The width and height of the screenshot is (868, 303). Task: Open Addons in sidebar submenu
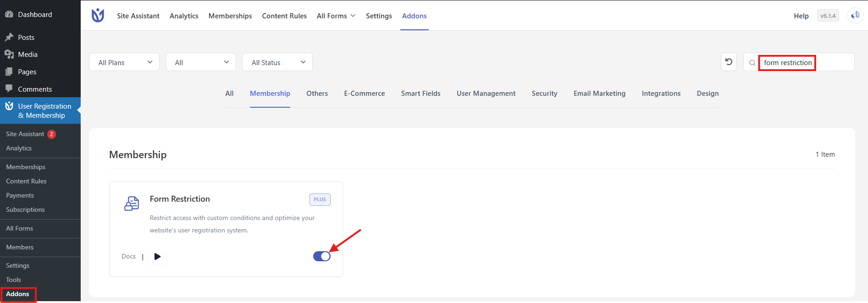17,294
